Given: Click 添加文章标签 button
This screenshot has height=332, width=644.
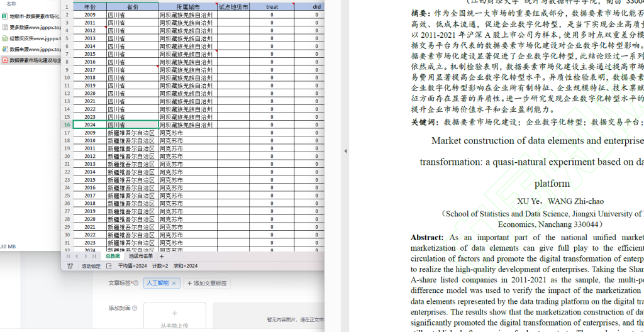Looking at the screenshot, I should click(x=207, y=283).
